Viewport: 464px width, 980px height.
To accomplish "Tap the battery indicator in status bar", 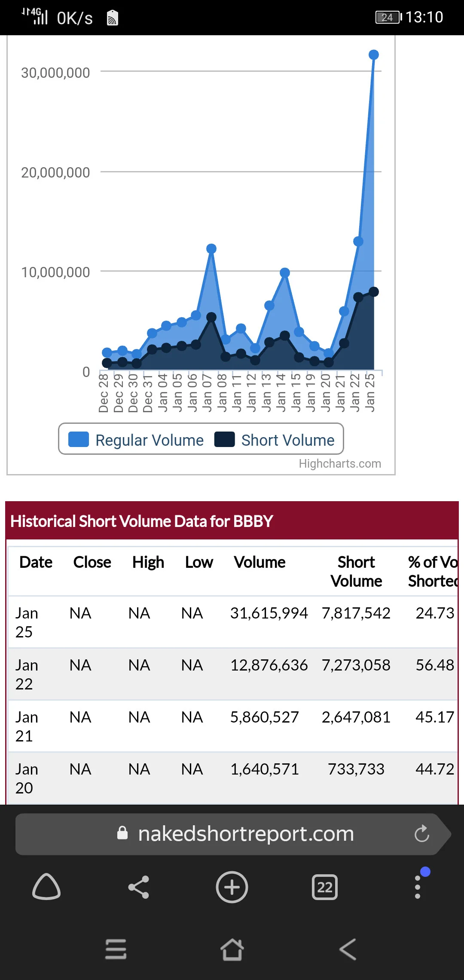I will point(388,17).
